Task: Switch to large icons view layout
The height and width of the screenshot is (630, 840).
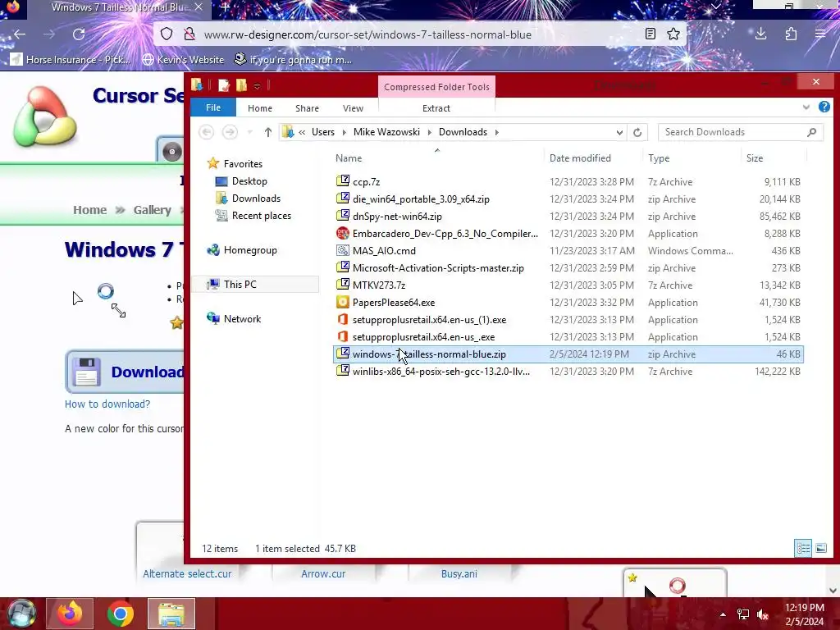Action: [x=820, y=548]
